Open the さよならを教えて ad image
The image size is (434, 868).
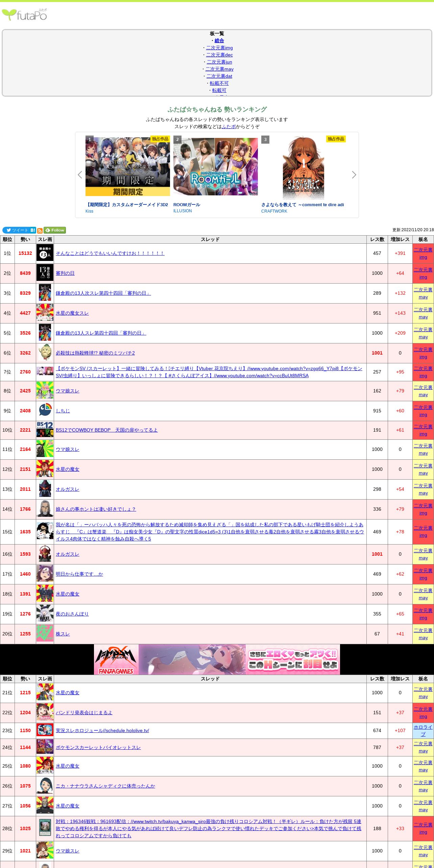point(304,168)
